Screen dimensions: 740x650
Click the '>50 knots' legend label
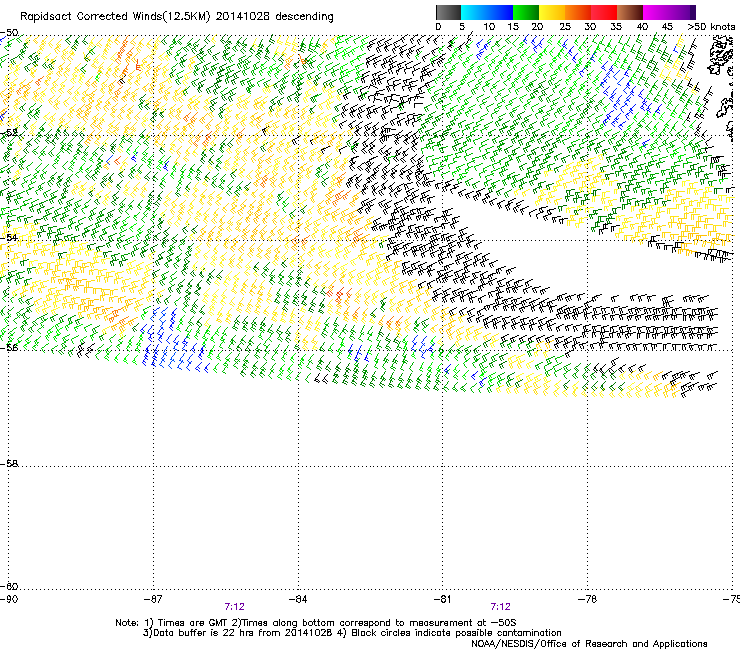(x=711, y=27)
